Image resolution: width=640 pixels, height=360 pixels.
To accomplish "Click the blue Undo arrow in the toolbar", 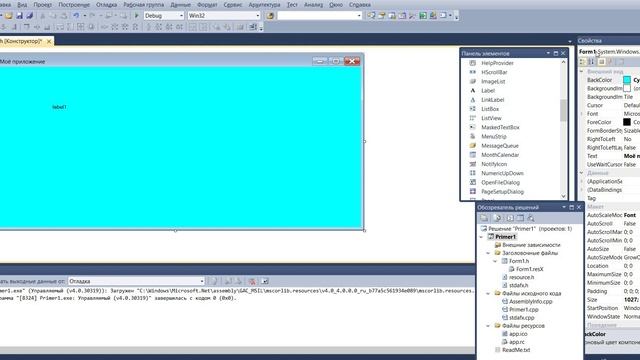I will pyautogui.click(x=76, y=16).
